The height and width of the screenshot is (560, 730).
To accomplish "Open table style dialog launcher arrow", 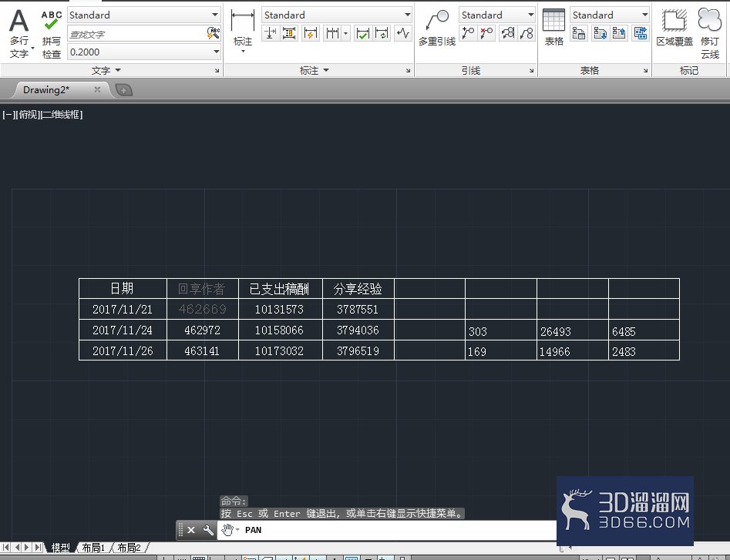I will tap(646, 71).
